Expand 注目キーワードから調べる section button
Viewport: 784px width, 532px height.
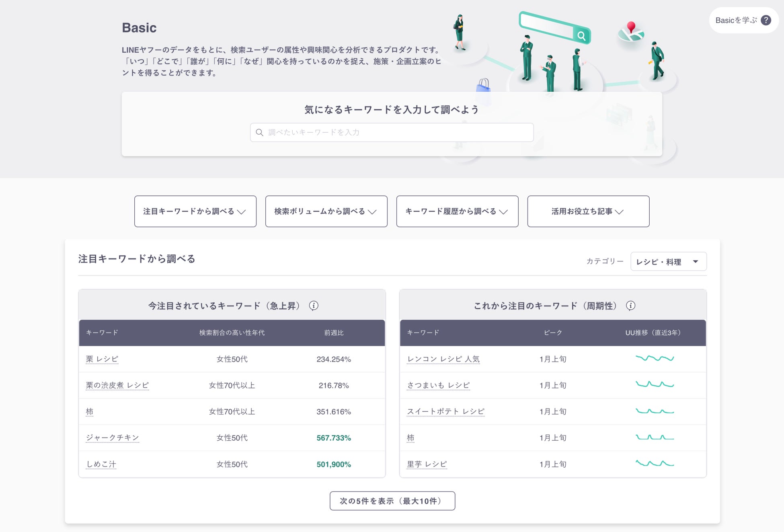tap(195, 212)
